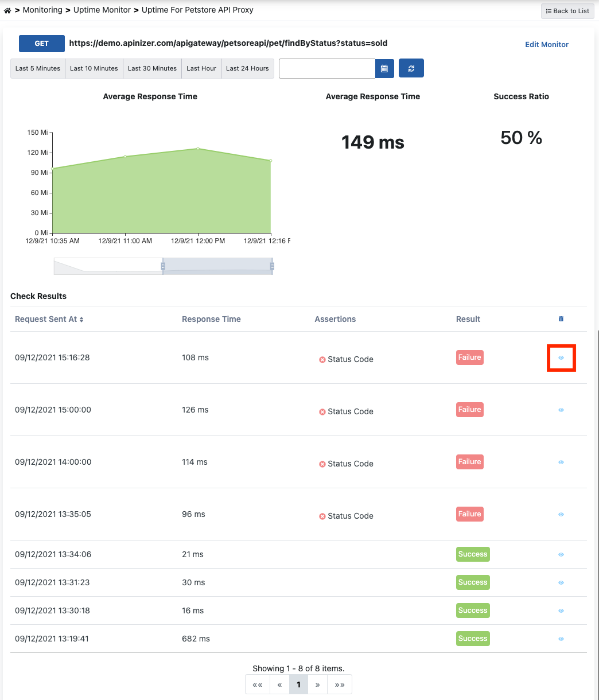View details of the 13:19:41 check result
The image size is (599, 700).
click(x=561, y=639)
